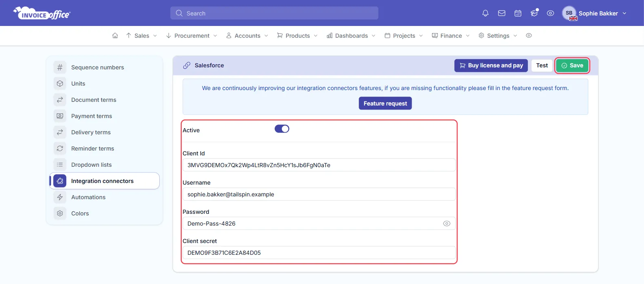
Task: Open the graduation cap tutorials icon
Action: [x=534, y=13]
